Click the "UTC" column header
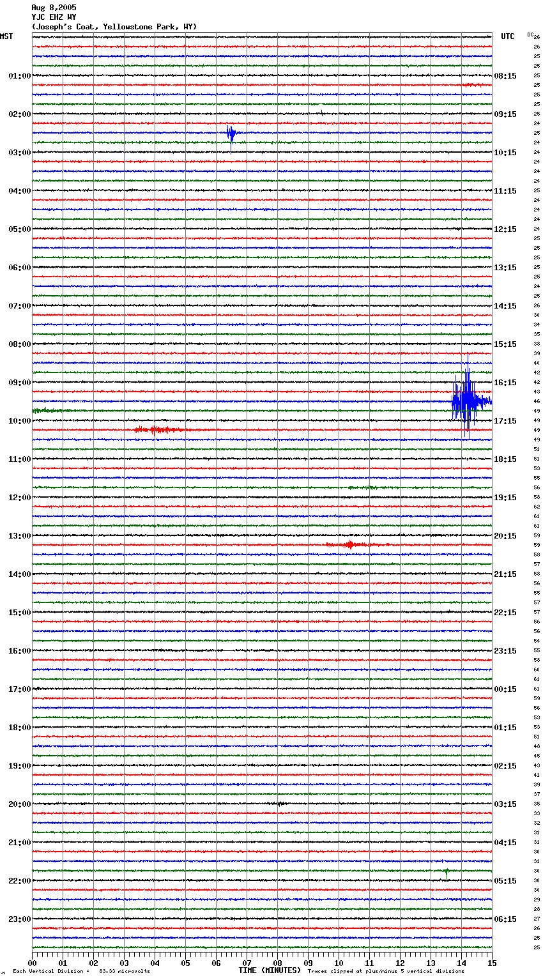Viewport: 543px width, 980px height. coord(508,36)
